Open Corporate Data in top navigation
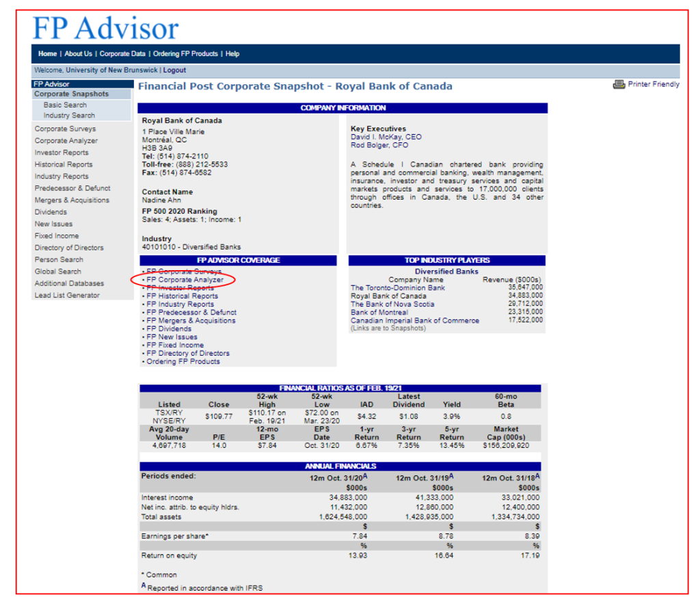Screen dimensions: 700x597 [122, 53]
